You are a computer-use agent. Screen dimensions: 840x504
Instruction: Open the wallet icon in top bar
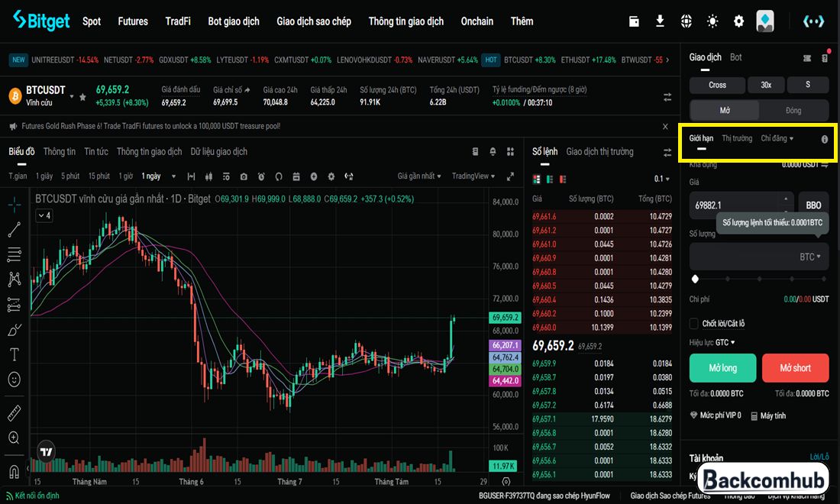[634, 21]
